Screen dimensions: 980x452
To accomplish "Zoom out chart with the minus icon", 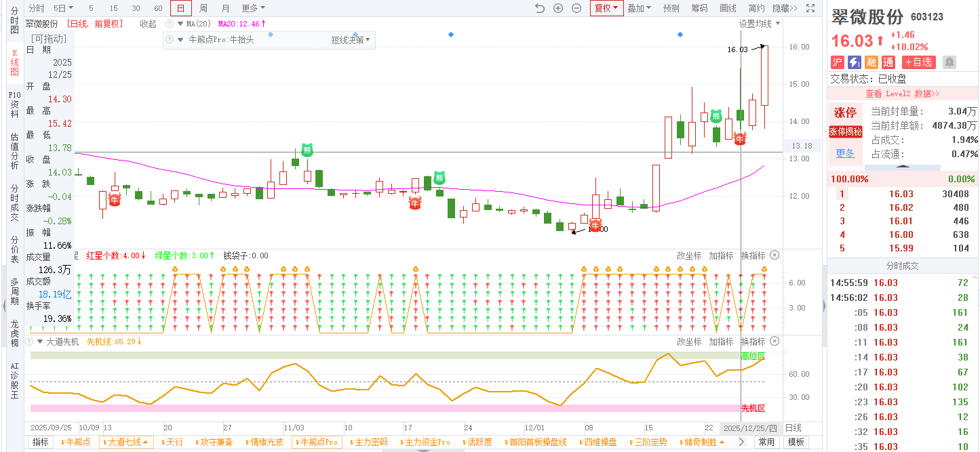I will 576,8.
